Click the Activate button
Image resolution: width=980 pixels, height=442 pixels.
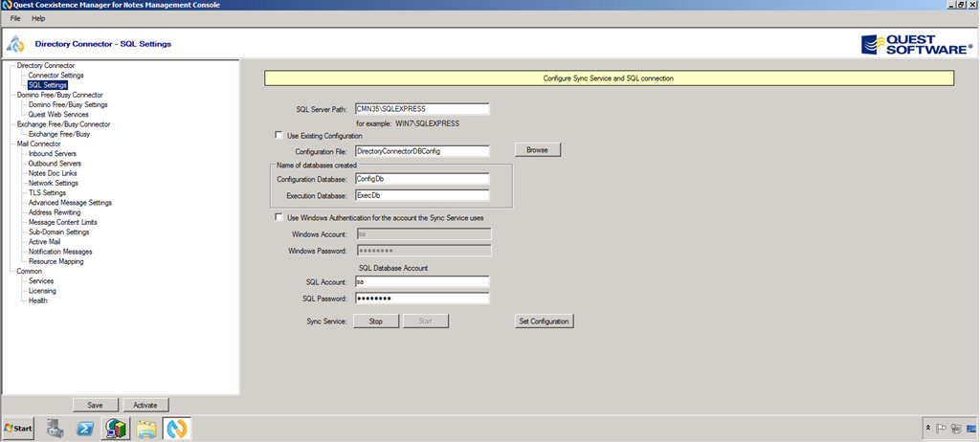145,405
